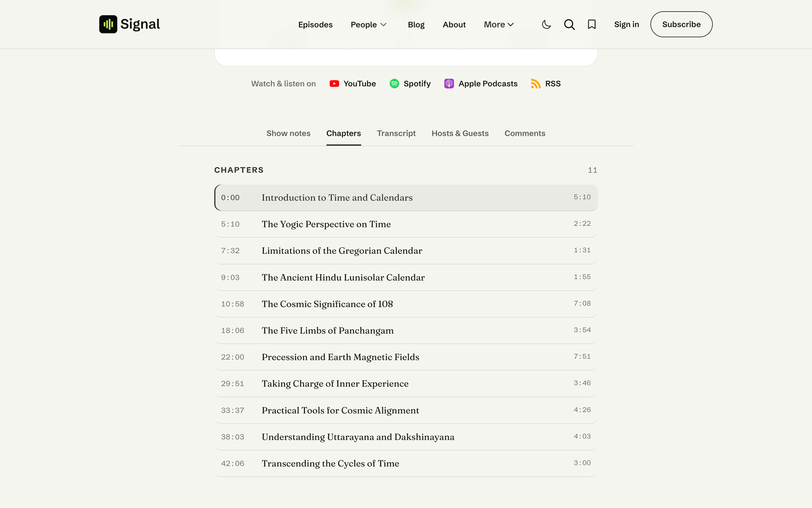Click the chapter count 11
This screenshot has height=508, width=812.
(593, 170)
